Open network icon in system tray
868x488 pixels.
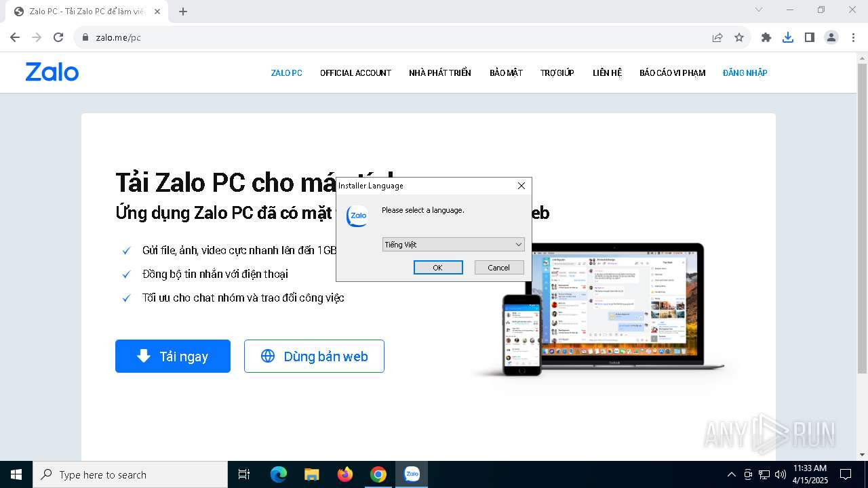(764, 474)
